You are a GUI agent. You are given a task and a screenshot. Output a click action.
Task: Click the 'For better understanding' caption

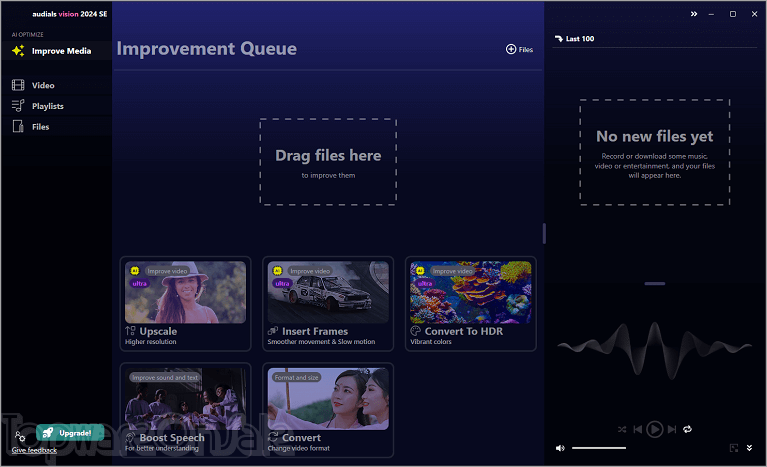[162, 448]
